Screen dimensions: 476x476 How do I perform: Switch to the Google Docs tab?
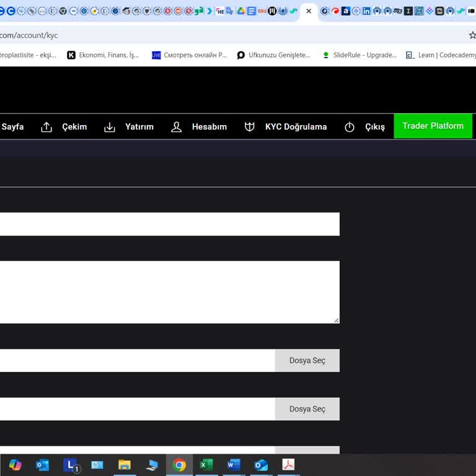[252, 11]
